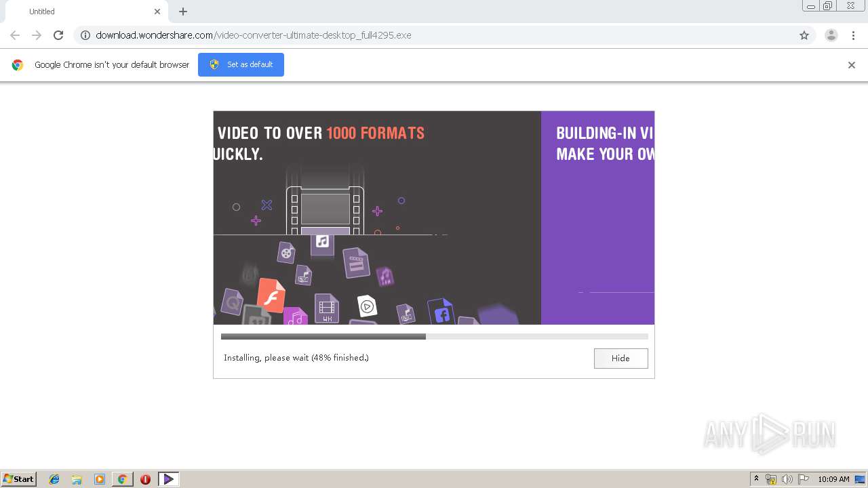The width and height of the screenshot is (868, 488).
Task: Click the volume speaker tray icon
Action: (787, 479)
